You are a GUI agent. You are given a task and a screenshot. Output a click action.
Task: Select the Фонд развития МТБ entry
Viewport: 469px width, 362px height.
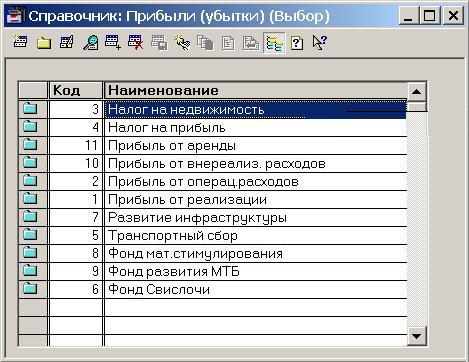256,272
